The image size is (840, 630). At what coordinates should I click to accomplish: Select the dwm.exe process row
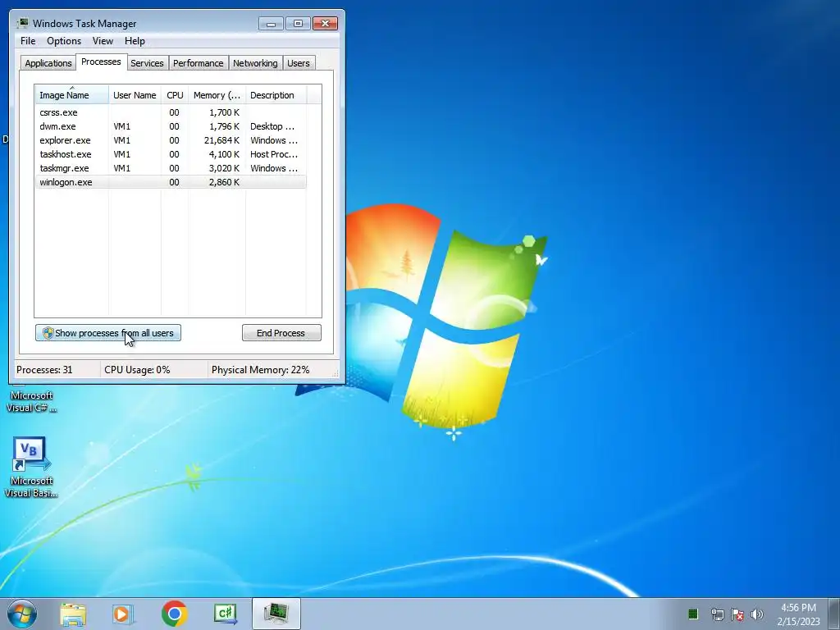click(x=171, y=126)
